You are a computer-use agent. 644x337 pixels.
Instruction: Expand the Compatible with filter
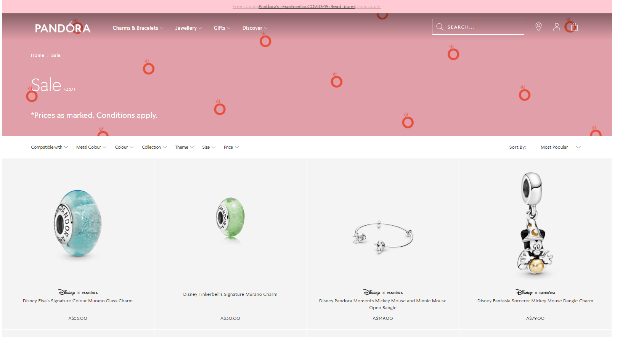pyautogui.click(x=50, y=147)
